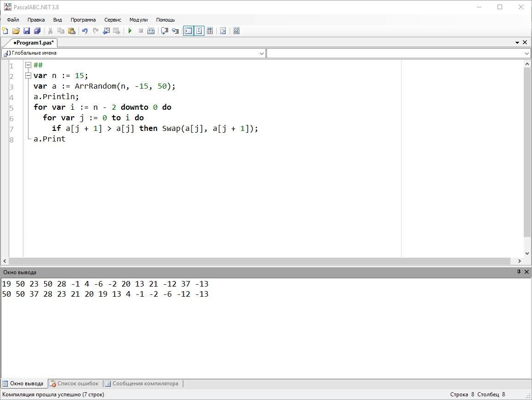Image resolution: width=532 pixels, height=400 pixels.
Task: Redo the undone edit
Action: (x=96, y=31)
